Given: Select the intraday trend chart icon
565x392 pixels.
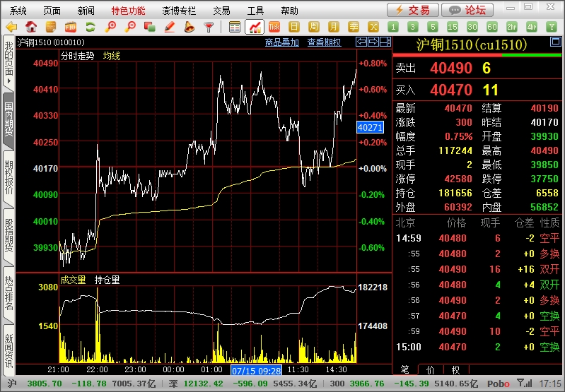Looking at the screenshot, I should (x=255, y=27).
